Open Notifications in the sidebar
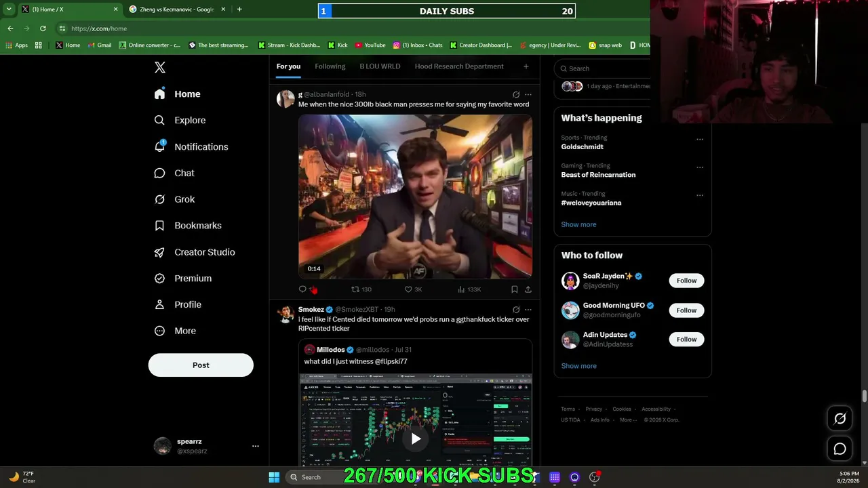The image size is (868, 488). 191,146
